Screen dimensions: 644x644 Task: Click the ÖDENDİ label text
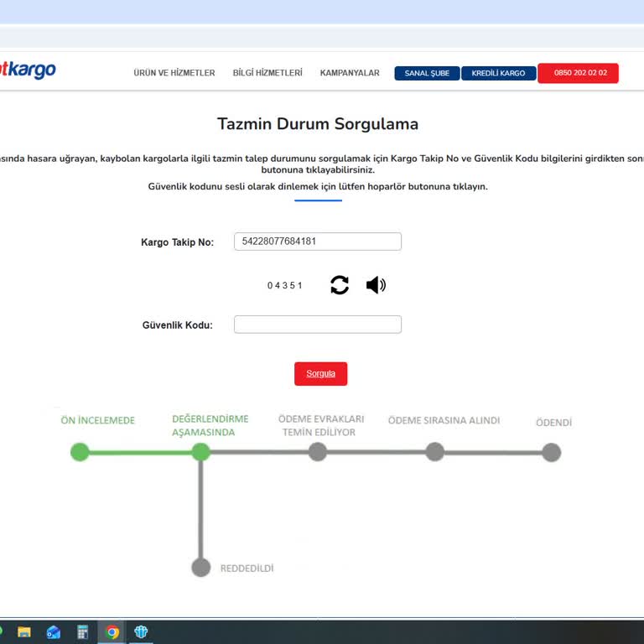553,423
